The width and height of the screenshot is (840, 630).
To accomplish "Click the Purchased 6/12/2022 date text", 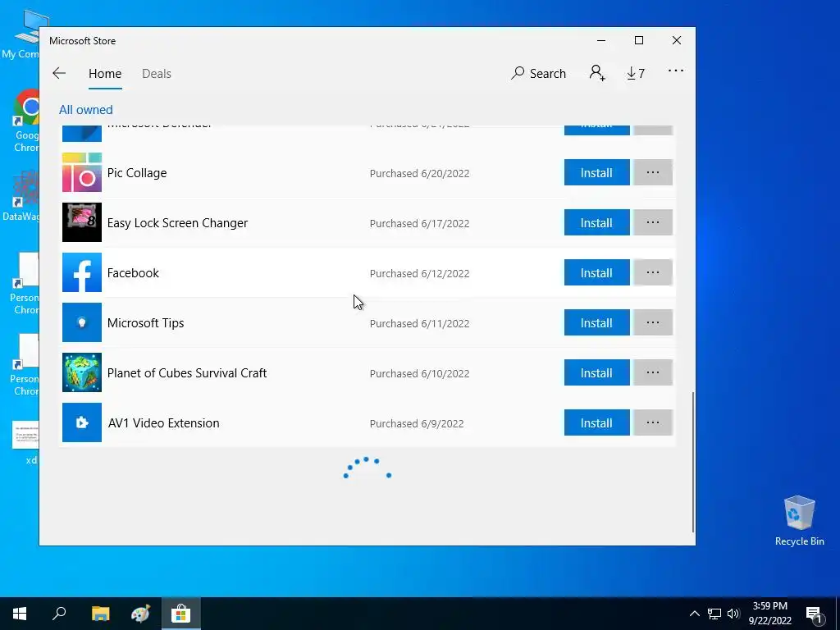I will [419, 274].
